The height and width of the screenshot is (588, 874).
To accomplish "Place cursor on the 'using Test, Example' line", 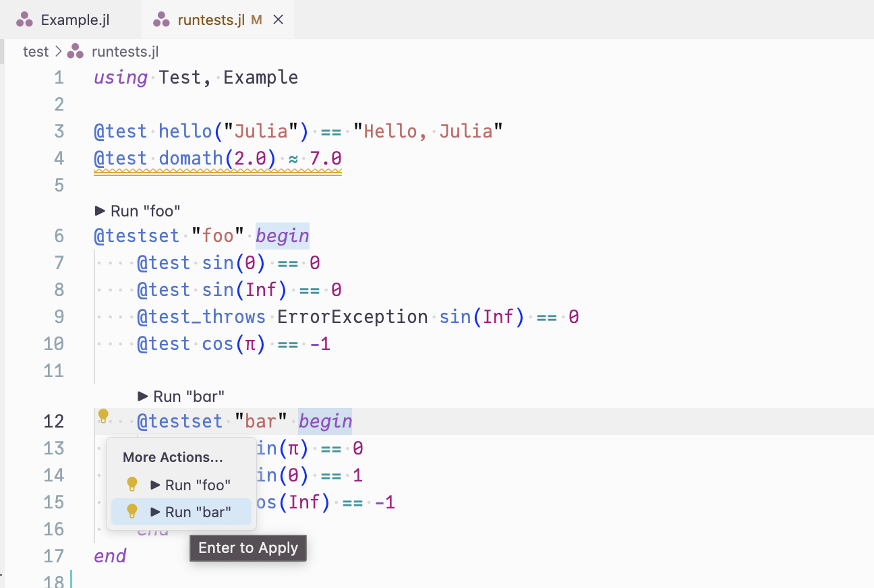I will tap(196, 77).
